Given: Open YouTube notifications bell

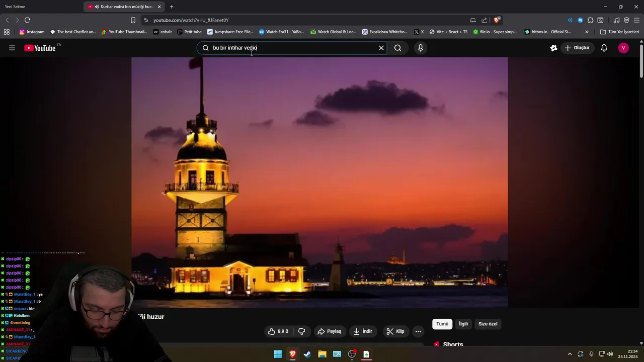Looking at the screenshot, I should [x=604, y=48].
